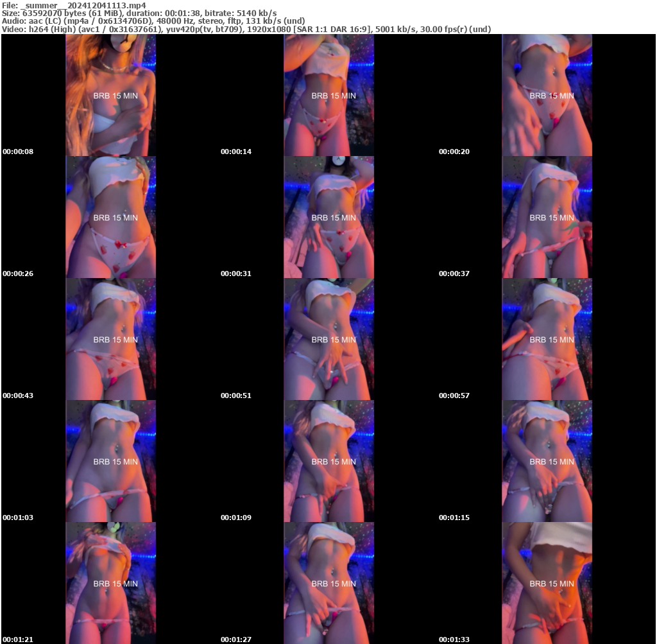This screenshot has width=657, height=644.
Task: Open the thumbnail frame at 00:01:09
Action: pos(328,461)
